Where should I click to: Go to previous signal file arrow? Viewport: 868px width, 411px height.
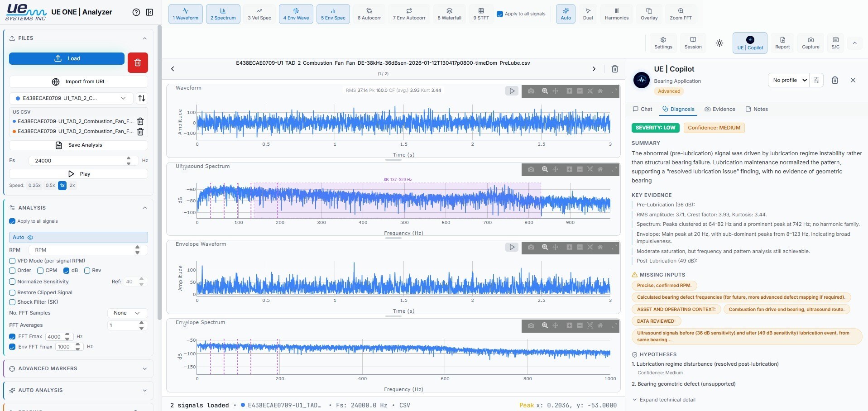tap(173, 69)
